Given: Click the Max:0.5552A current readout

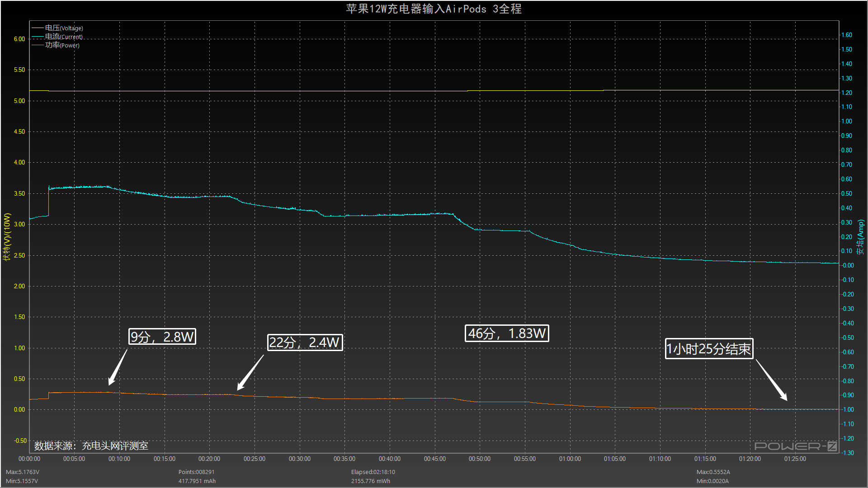Looking at the screenshot, I should pyautogui.click(x=713, y=472).
